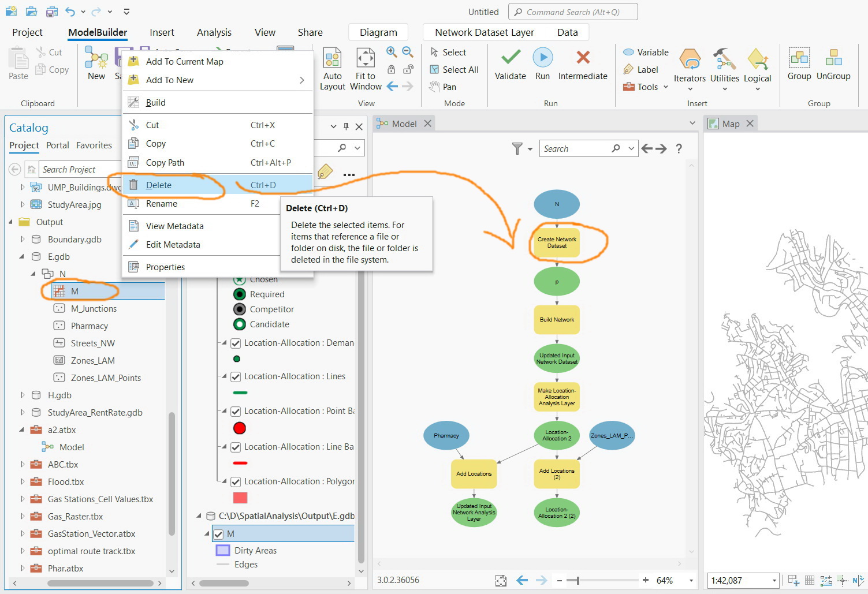Disable Location-Allocation : Polygon
The image size is (868, 594).
pos(236,481)
